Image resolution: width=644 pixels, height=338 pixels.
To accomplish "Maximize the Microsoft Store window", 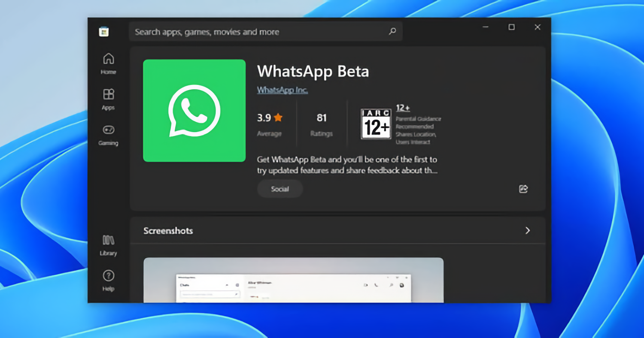I will [511, 27].
